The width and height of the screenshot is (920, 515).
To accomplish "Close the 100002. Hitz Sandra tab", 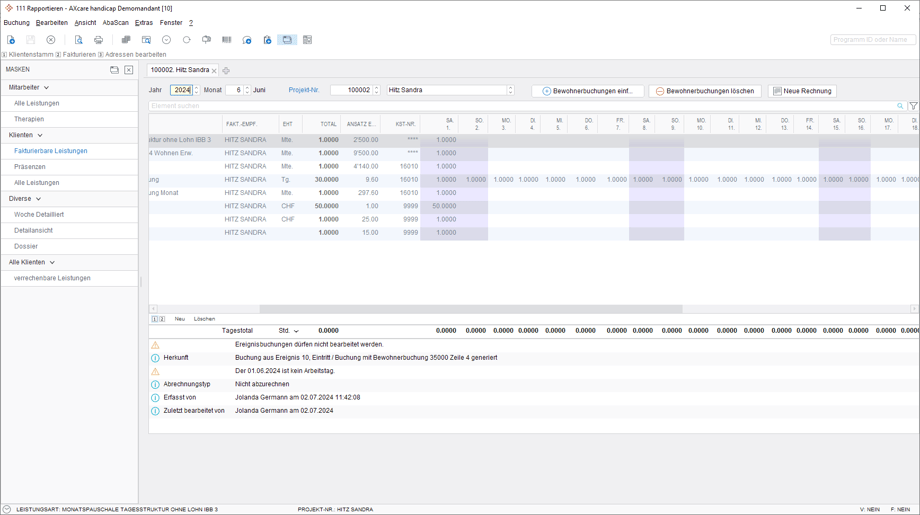I will tap(214, 70).
